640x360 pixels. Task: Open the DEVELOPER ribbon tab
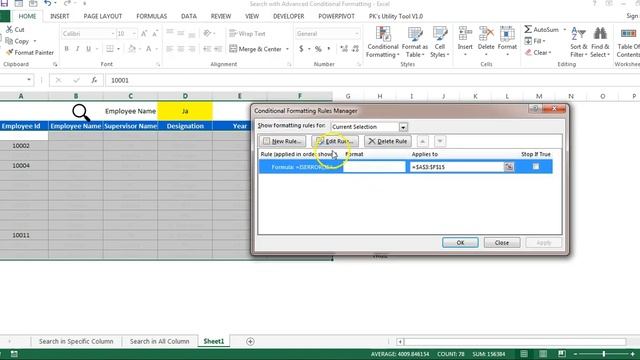pos(288,16)
